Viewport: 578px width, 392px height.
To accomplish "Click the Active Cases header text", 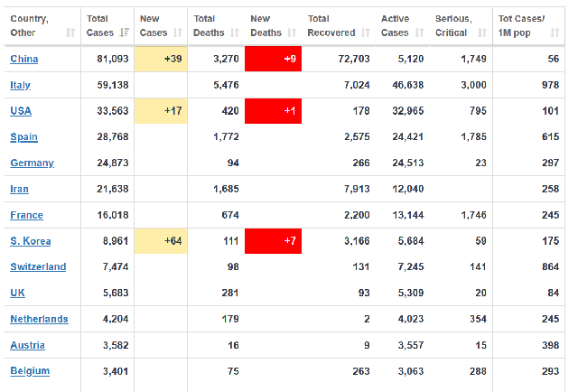I will click(396, 26).
